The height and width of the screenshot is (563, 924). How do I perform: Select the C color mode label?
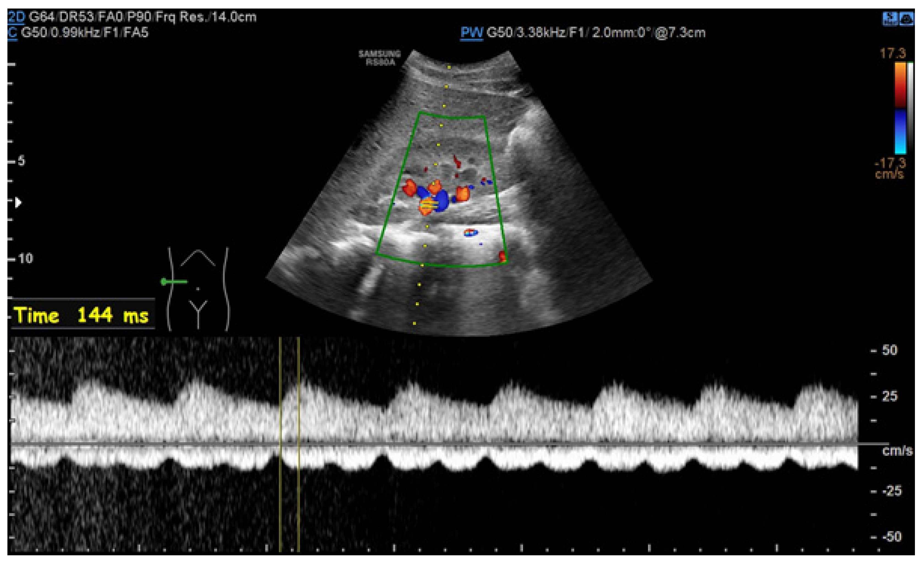click(12, 33)
